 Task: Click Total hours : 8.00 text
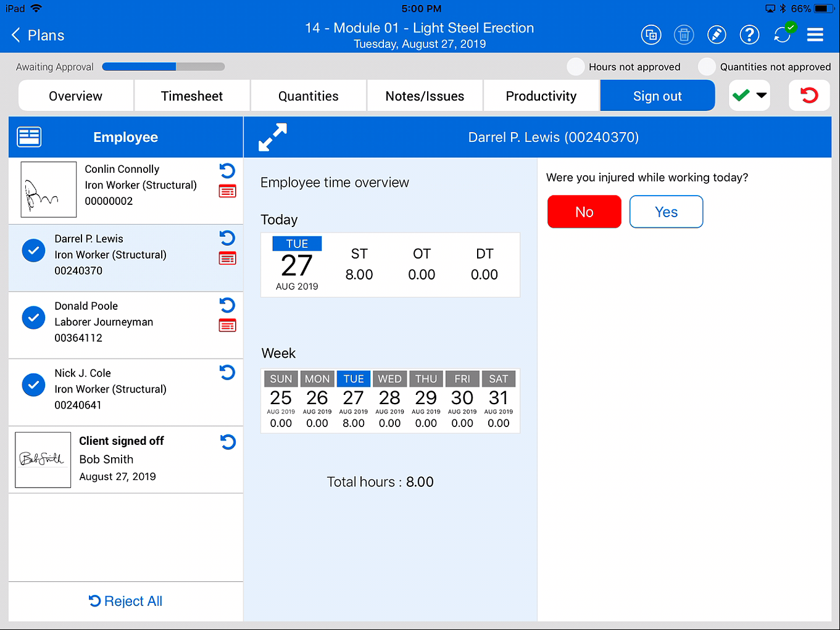click(380, 482)
